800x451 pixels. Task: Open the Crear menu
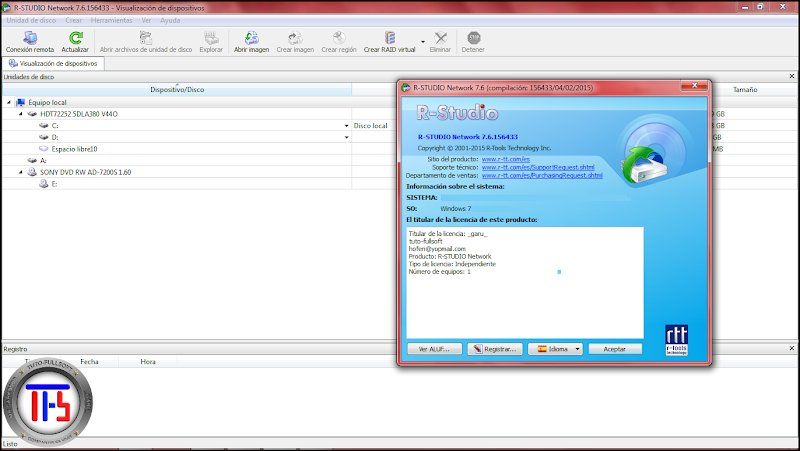73,20
